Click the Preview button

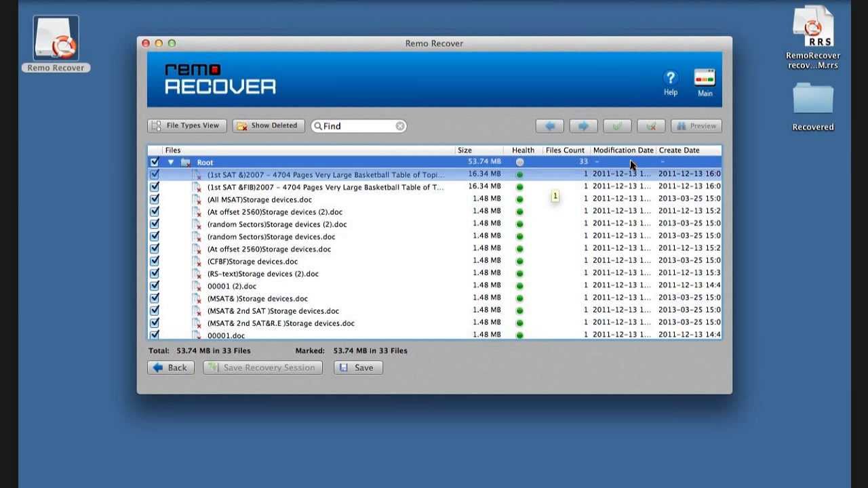click(x=696, y=126)
